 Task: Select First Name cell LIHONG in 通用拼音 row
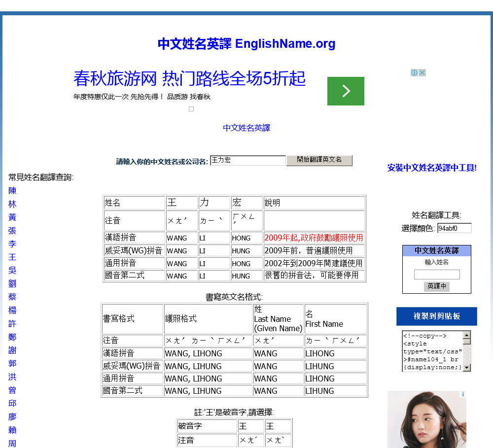pyautogui.click(x=335, y=379)
